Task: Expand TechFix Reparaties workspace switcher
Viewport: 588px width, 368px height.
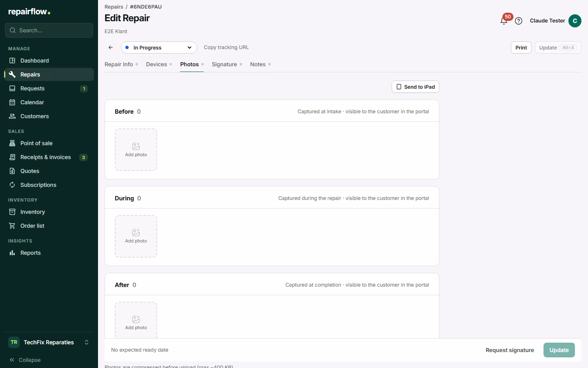Action: pos(49,342)
